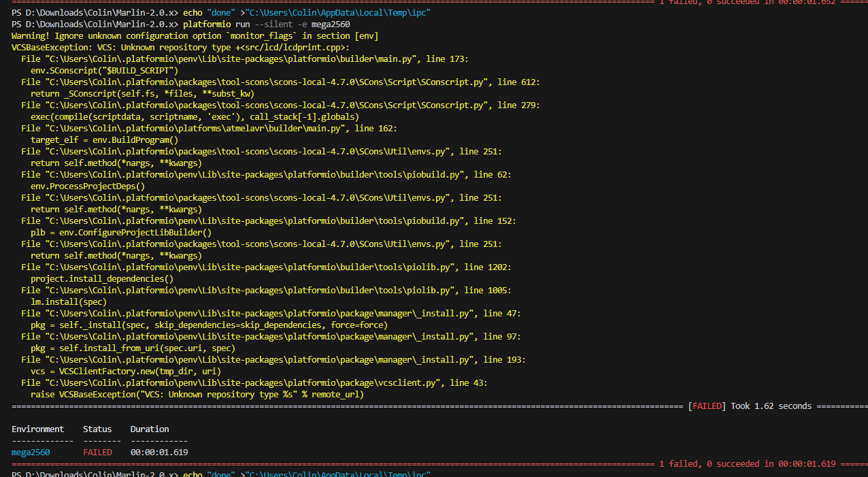This screenshot has height=477, width=868.
Task: Select the "pkg = self._install(spec, skip_dependencies..." line
Action: click(209, 325)
